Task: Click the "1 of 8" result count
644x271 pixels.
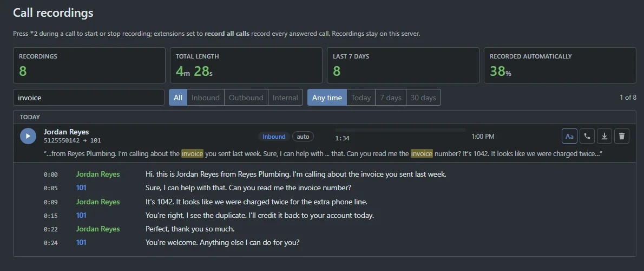Action: (x=628, y=98)
